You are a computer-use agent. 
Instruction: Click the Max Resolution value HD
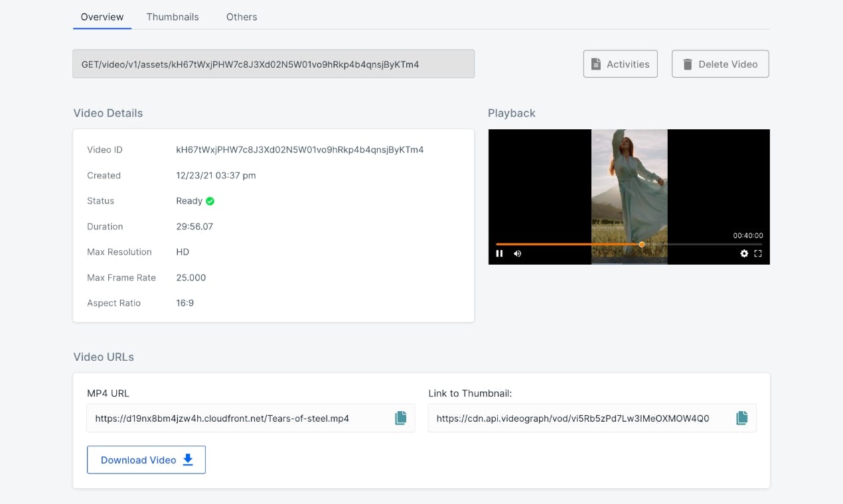tap(183, 252)
